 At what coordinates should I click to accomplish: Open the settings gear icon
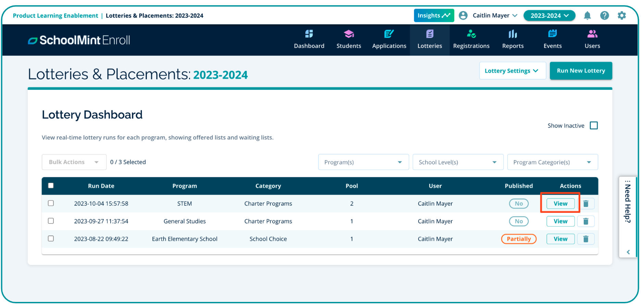point(621,16)
